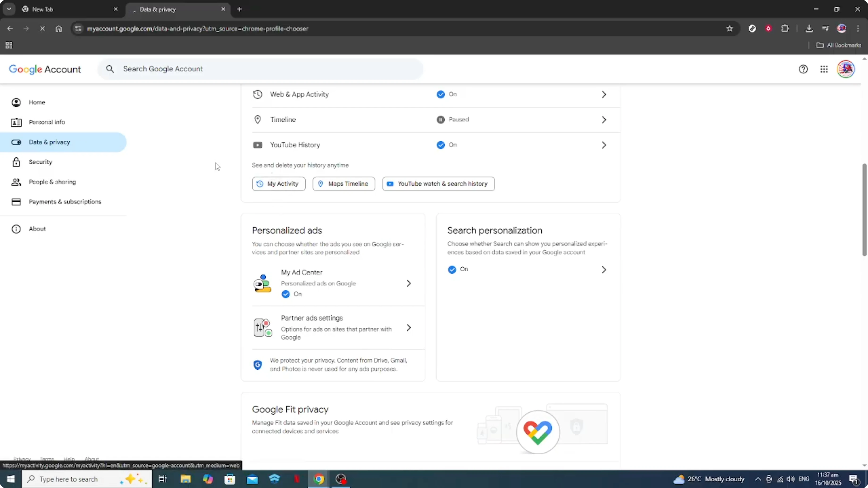Open People & sharing section
868x488 pixels.
click(x=63, y=182)
